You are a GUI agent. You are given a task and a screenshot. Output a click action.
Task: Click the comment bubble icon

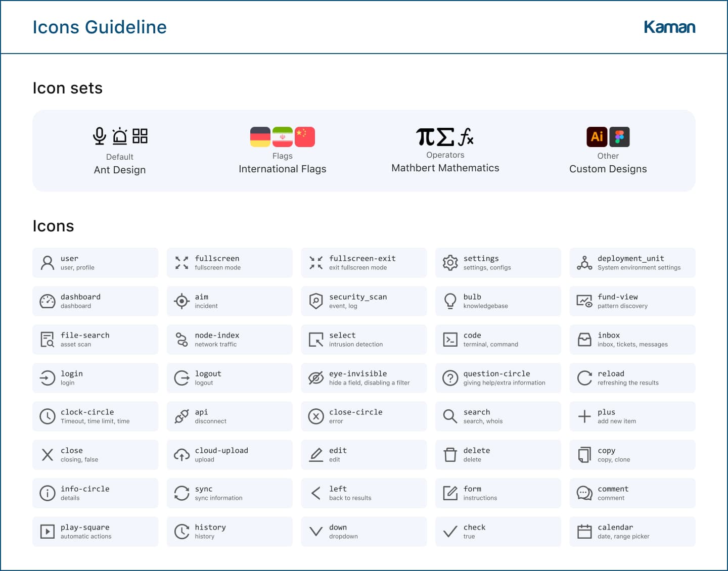(x=584, y=493)
